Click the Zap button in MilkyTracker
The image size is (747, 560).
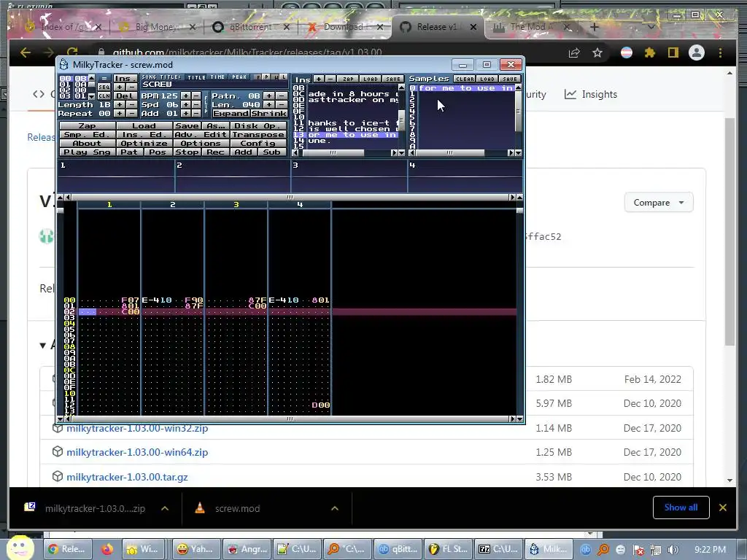88,125
